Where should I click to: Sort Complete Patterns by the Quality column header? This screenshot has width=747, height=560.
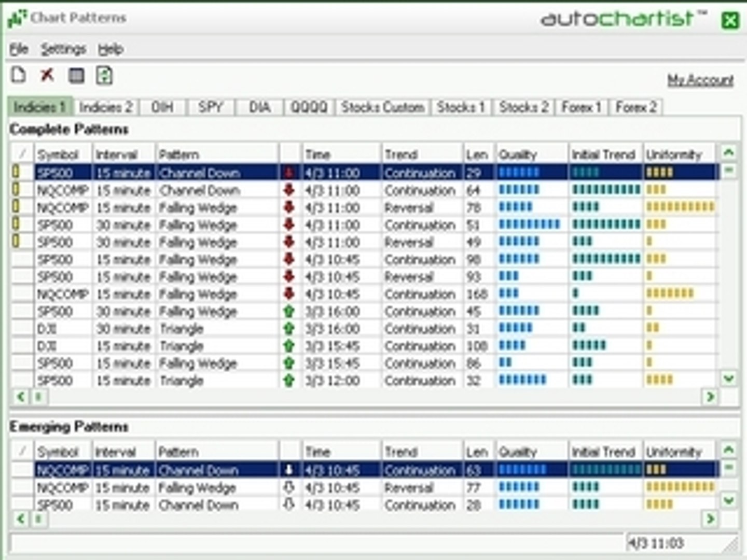(532, 154)
